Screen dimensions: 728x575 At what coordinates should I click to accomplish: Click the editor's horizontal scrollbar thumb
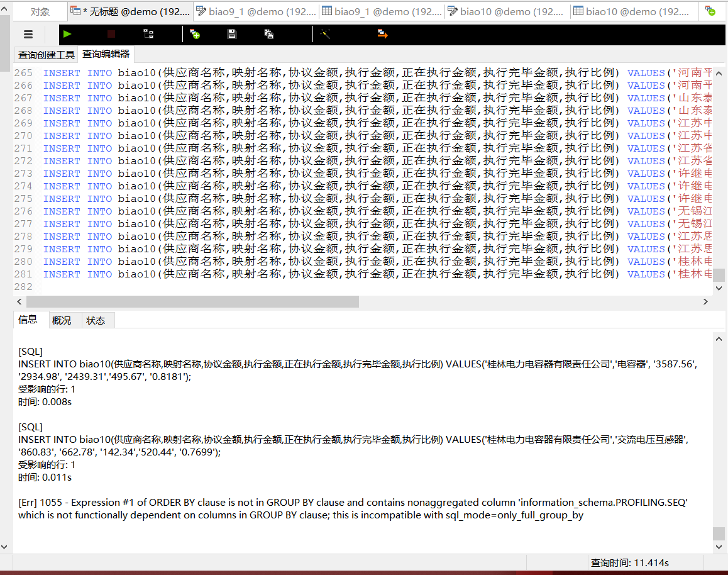click(192, 301)
